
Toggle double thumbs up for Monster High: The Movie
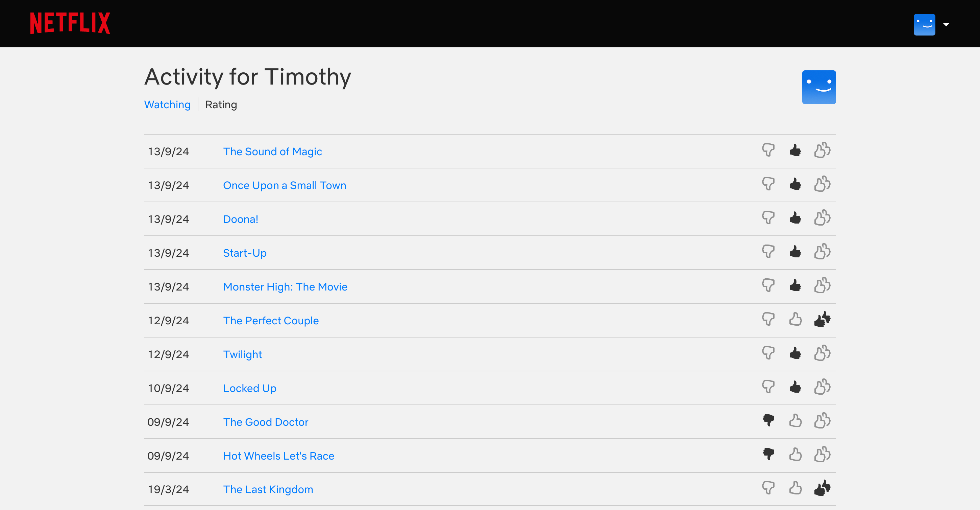[x=822, y=285]
